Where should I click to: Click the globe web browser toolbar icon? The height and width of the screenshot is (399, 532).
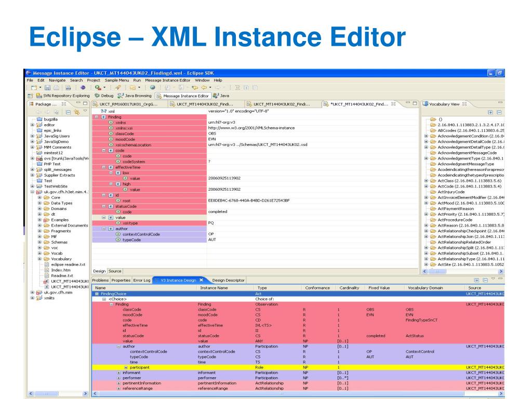(x=153, y=87)
